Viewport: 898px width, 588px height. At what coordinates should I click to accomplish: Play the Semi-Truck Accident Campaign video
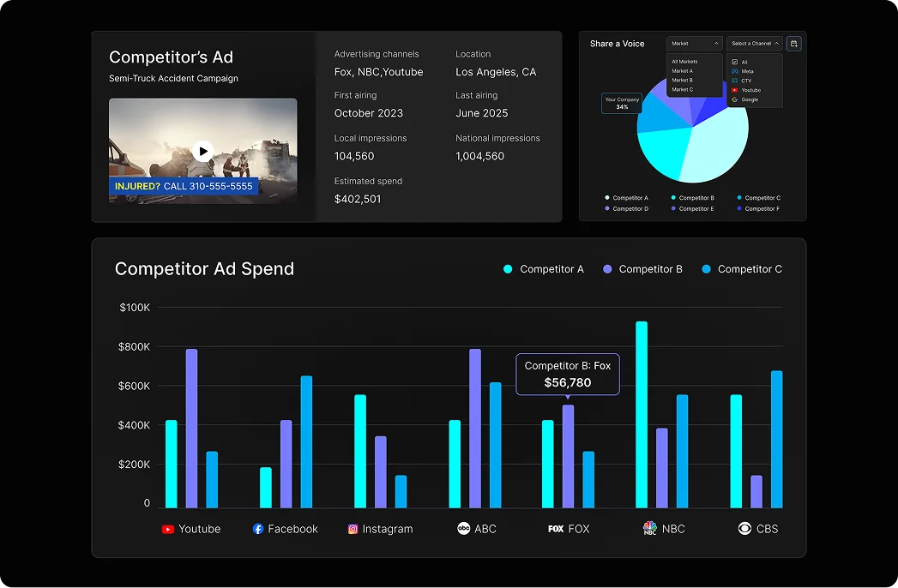point(203,151)
